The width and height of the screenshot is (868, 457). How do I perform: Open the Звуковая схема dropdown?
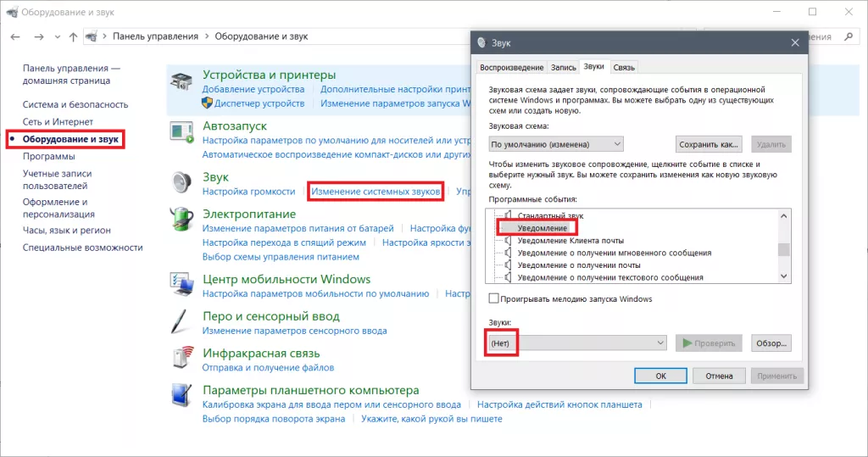point(556,144)
